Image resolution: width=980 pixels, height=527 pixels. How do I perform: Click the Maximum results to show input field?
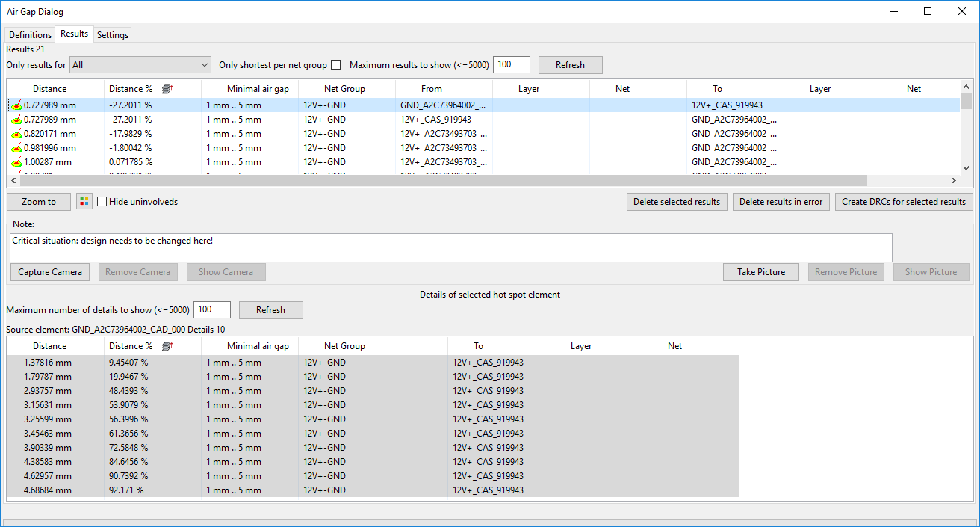[x=512, y=65]
